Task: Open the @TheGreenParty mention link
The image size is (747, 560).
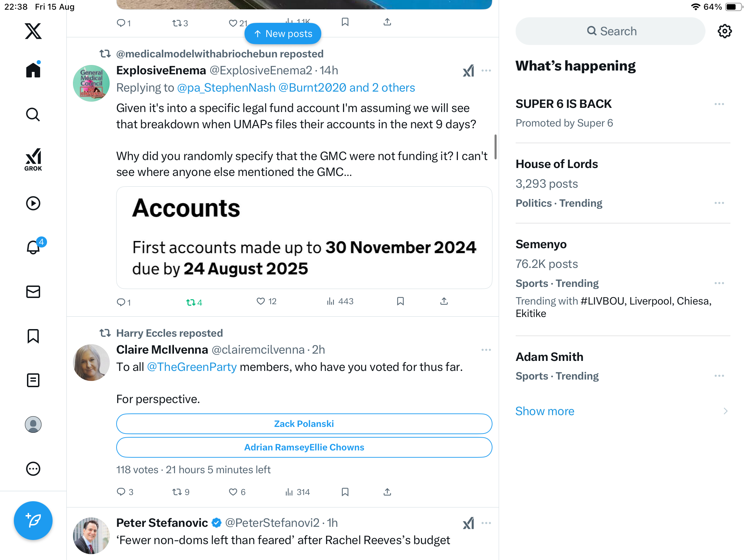Action: [192, 367]
